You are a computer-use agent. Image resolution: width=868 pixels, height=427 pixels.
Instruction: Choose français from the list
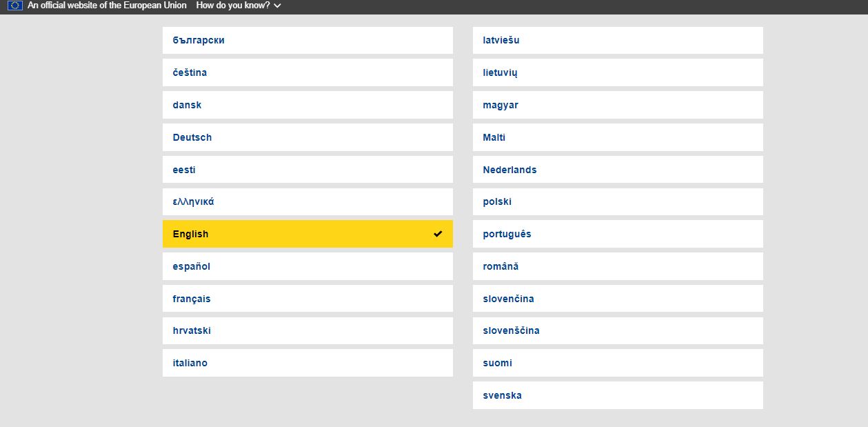pos(307,299)
